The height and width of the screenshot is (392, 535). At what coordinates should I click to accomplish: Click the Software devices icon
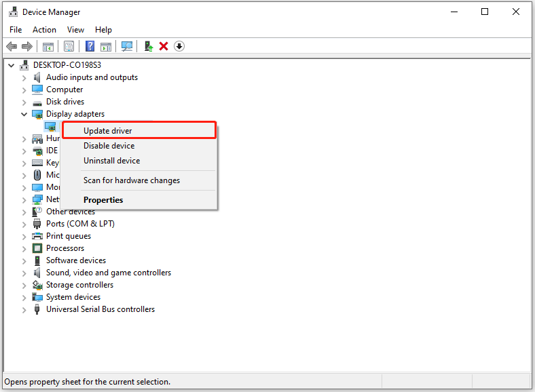click(x=37, y=260)
